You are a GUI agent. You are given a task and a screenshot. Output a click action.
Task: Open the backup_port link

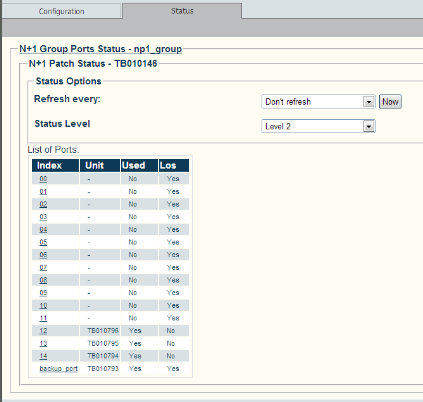pyautogui.click(x=59, y=369)
